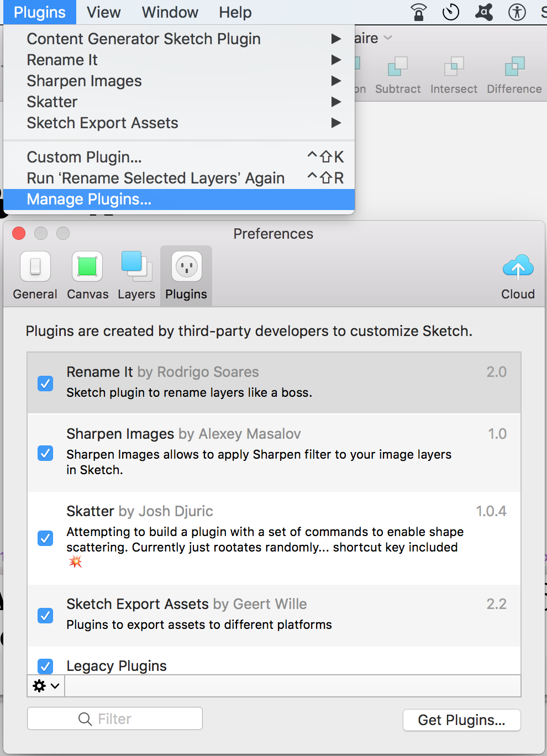Click Skatter version 1.0.4 text

click(491, 511)
